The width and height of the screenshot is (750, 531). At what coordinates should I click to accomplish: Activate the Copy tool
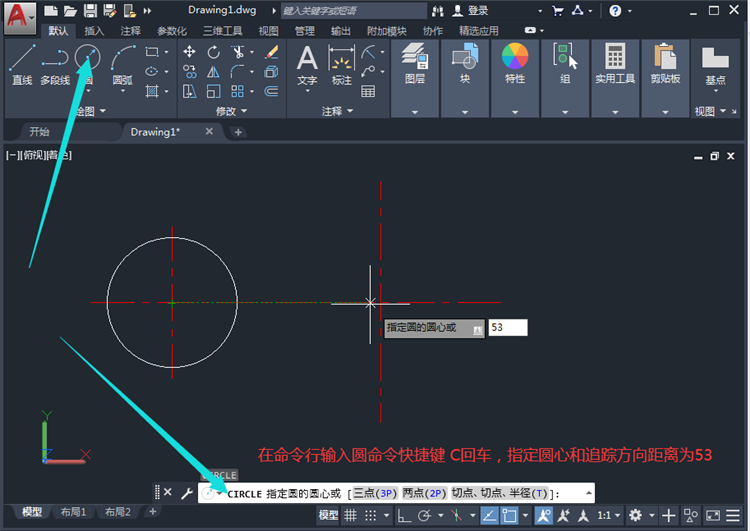click(189, 72)
